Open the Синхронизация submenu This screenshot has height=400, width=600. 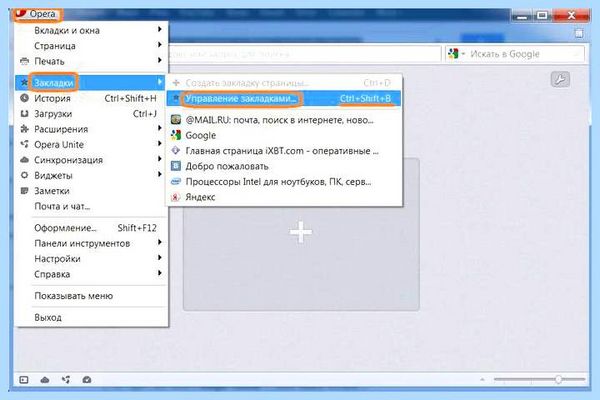[x=91, y=160]
